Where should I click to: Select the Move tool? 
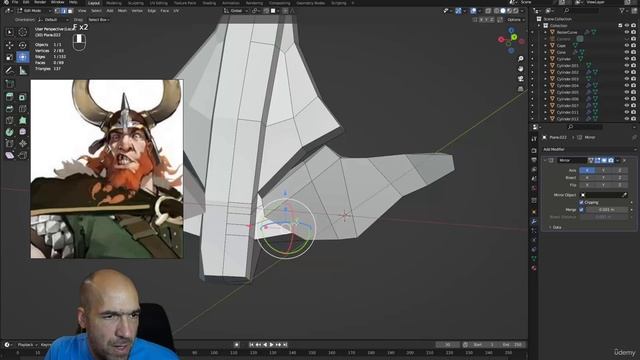coord(10,45)
